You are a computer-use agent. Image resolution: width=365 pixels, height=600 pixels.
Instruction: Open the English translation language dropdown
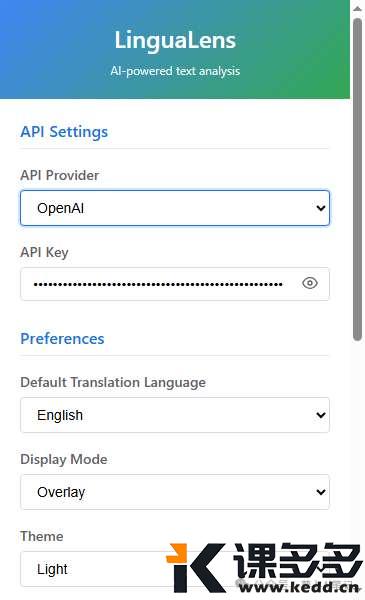tap(175, 415)
